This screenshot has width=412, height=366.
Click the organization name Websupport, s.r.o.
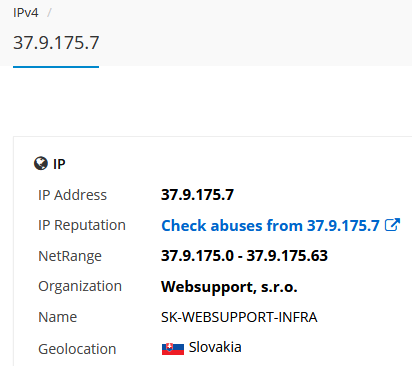[x=229, y=287]
